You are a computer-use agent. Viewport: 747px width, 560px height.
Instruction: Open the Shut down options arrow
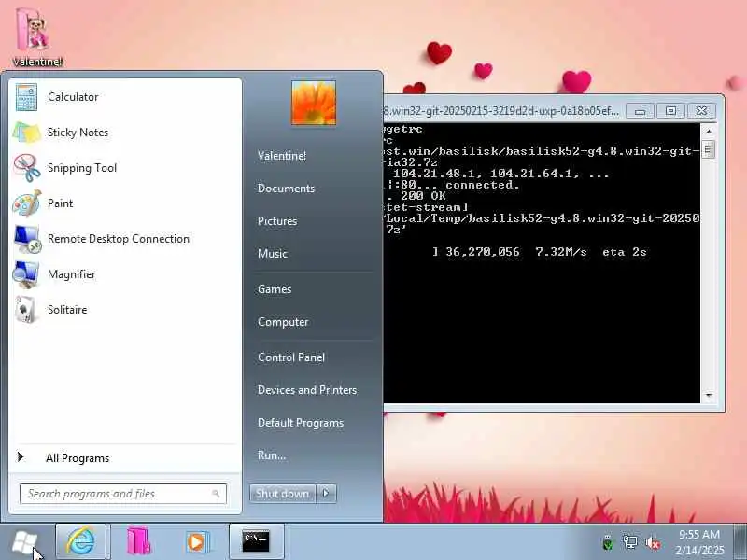(x=326, y=494)
